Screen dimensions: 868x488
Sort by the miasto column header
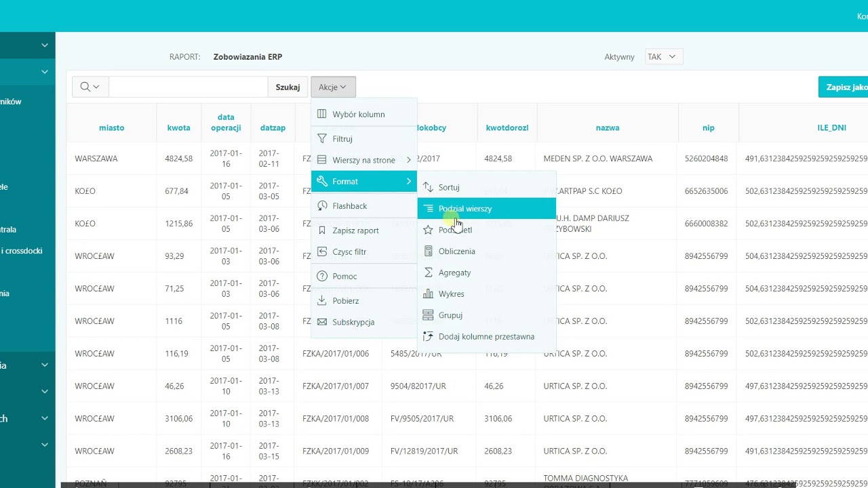click(x=111, y=127)
